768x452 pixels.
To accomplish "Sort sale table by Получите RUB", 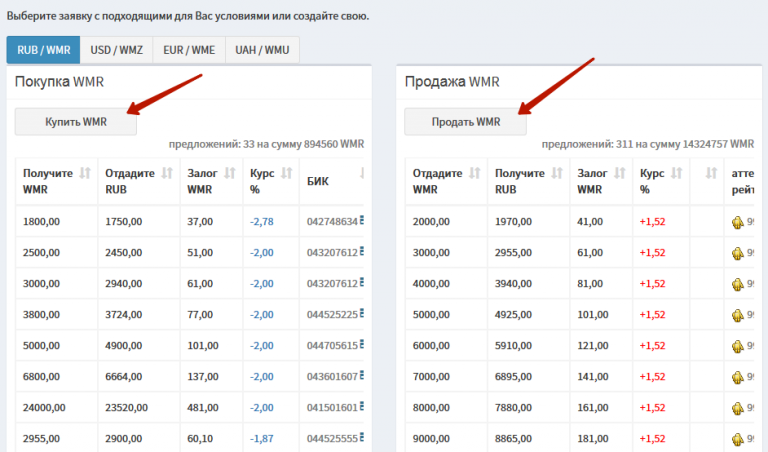I will pos(557,173).
